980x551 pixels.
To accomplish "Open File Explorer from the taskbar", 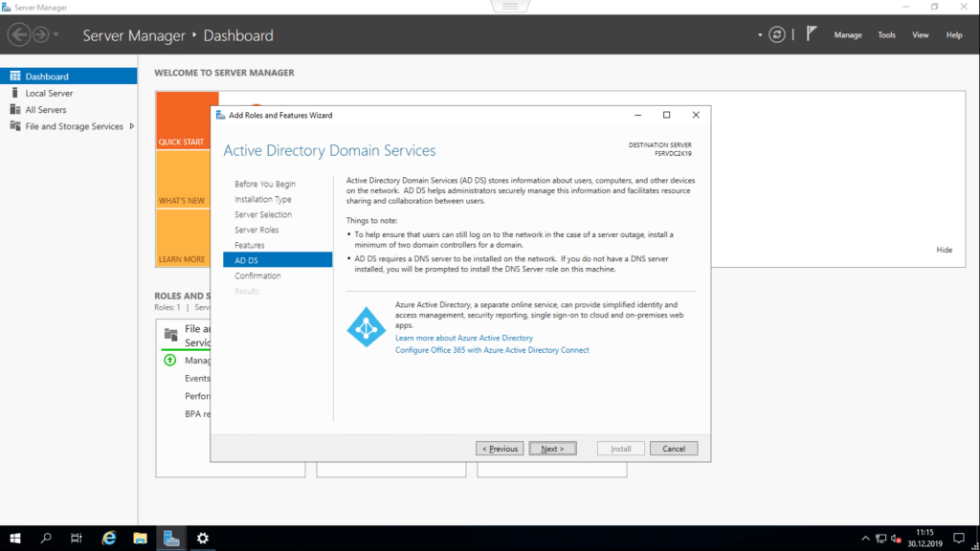I will (140, 538).
